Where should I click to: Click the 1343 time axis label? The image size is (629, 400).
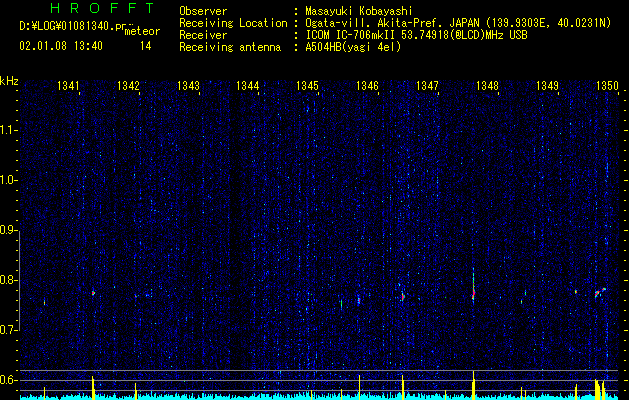tap(188, 86)
